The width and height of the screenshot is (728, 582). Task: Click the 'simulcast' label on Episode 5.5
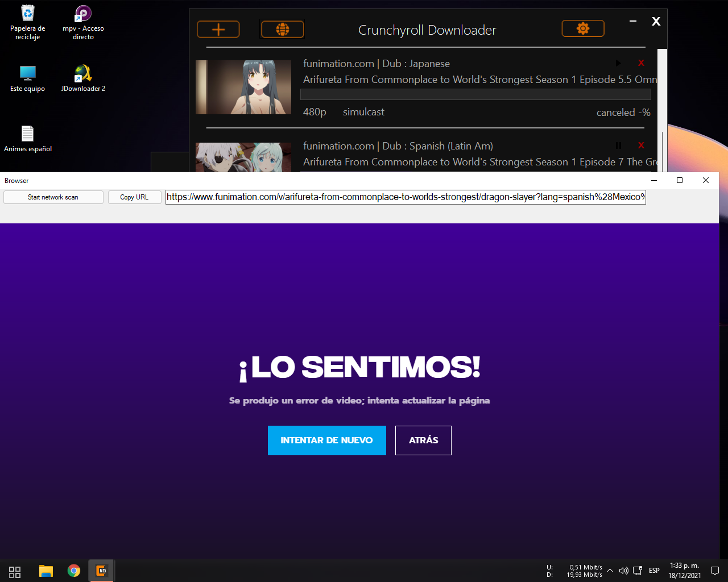363,112
